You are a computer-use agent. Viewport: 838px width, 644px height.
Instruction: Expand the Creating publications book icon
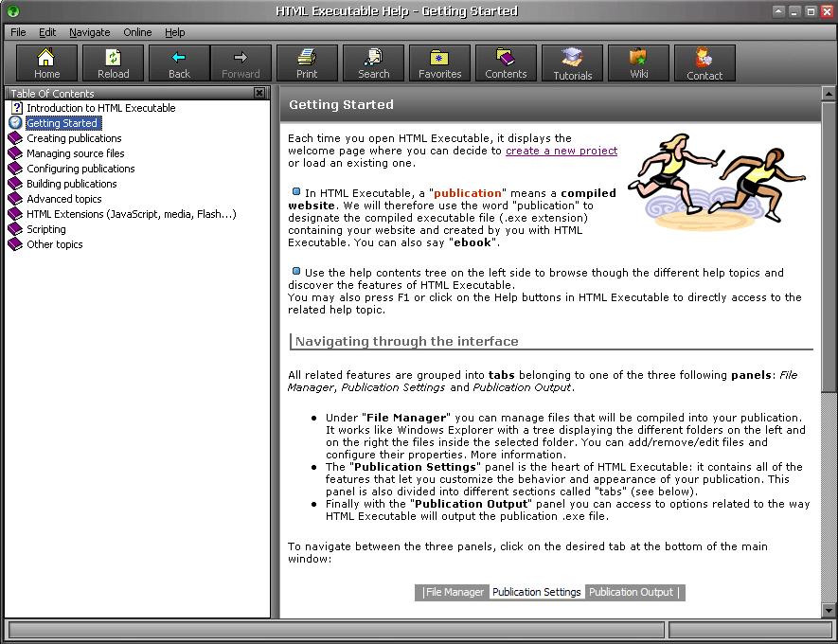point(15,138)
